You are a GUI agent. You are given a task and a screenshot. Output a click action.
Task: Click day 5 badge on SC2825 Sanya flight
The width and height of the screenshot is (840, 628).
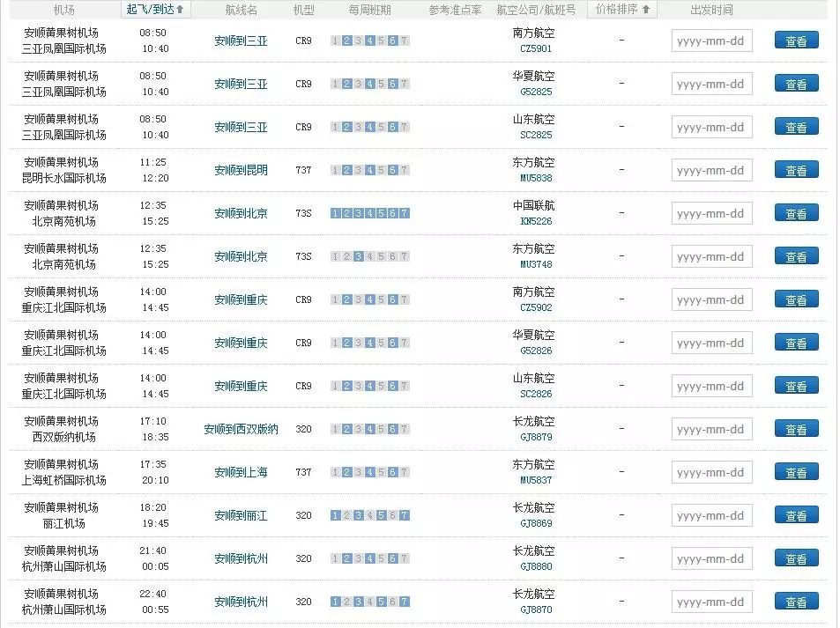[380, 127]
